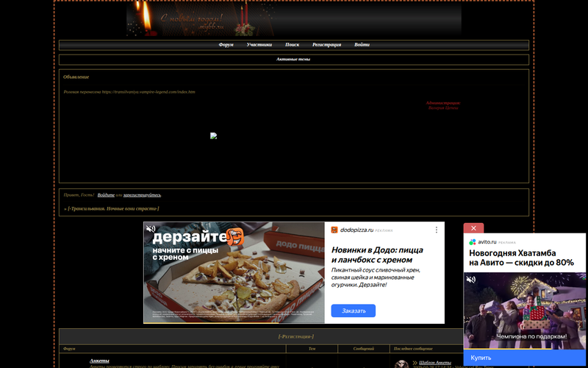The height and width of the screenshot is (368, 588).
Task: Open the Анкеты forum link
Action: 99,361
